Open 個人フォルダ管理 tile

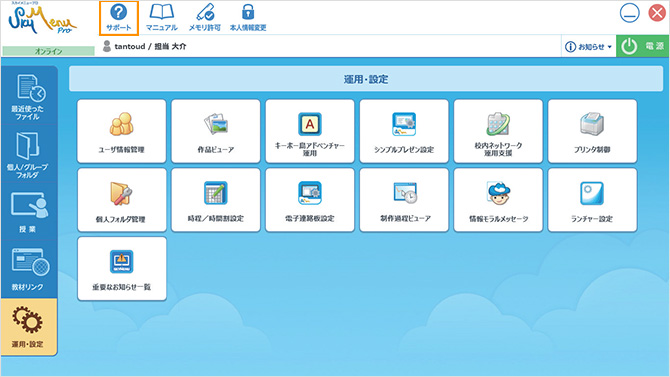pos(122,200)
